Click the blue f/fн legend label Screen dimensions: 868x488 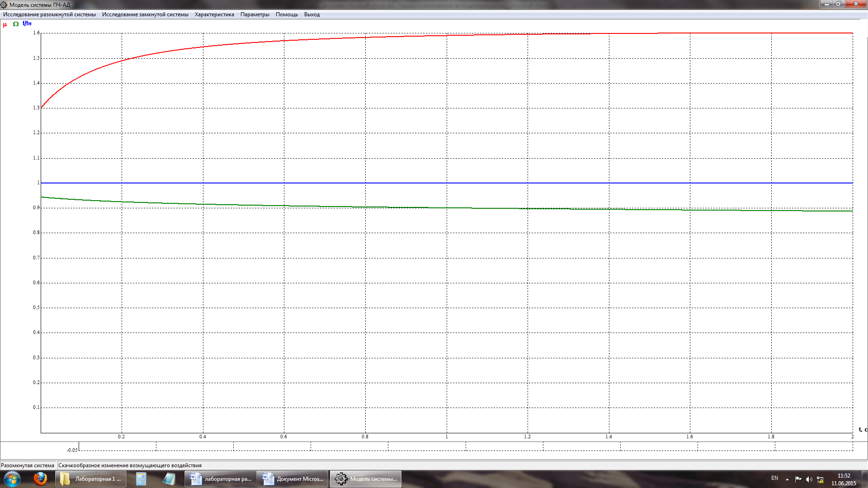point(27,23)
